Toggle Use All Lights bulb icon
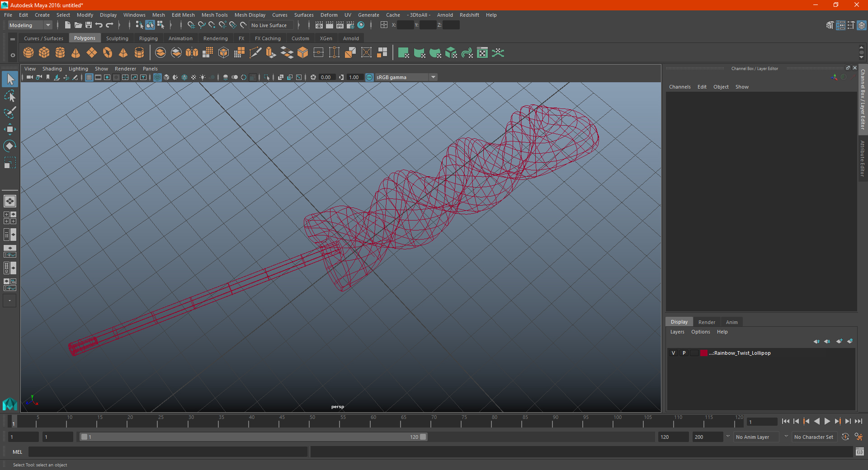 [203, 77]
